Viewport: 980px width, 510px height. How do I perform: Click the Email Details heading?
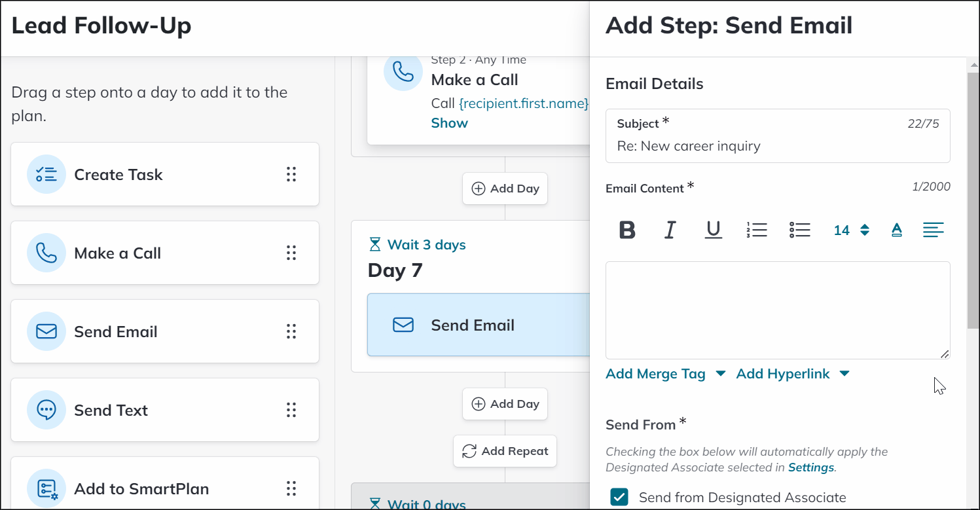point(655,84)
